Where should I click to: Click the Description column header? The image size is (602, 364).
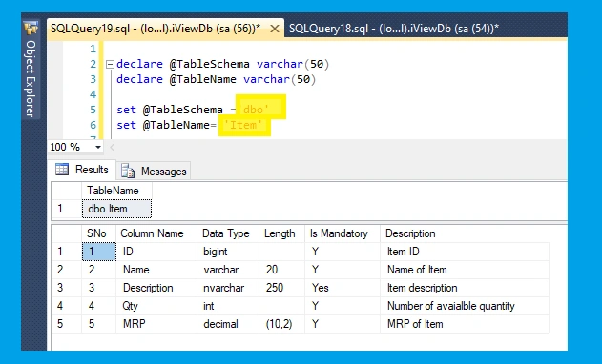tap(465, 233)
